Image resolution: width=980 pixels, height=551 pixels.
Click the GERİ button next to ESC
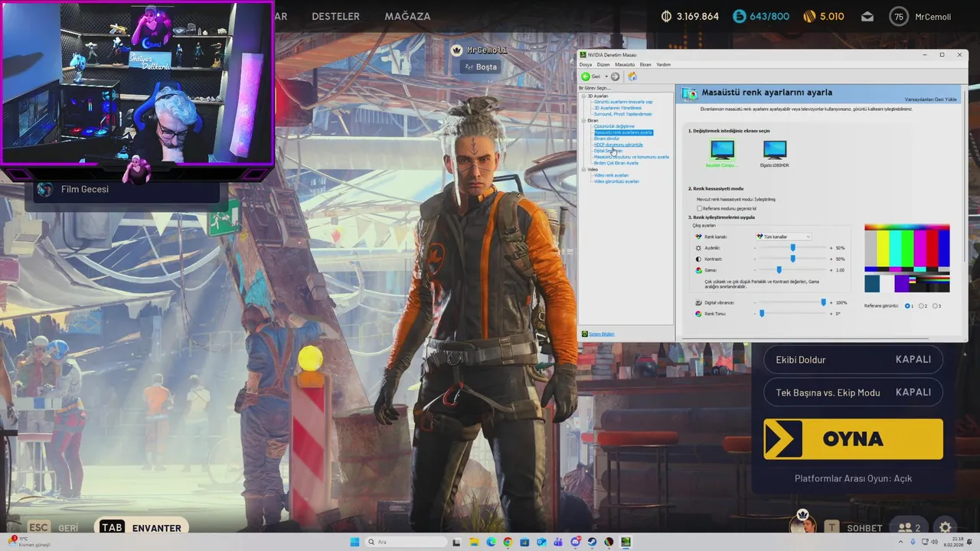(x=68, y=528)
